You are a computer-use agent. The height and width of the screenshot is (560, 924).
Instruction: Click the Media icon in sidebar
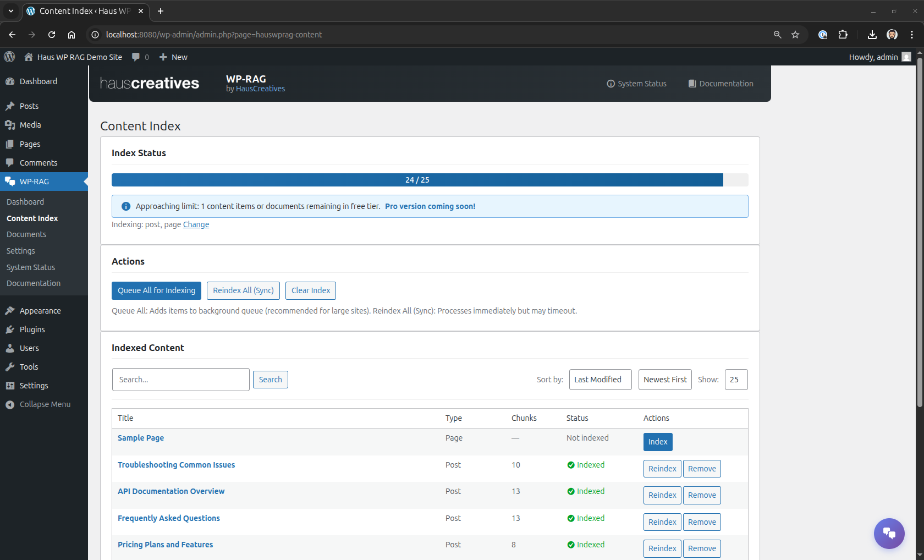[10, 125]
